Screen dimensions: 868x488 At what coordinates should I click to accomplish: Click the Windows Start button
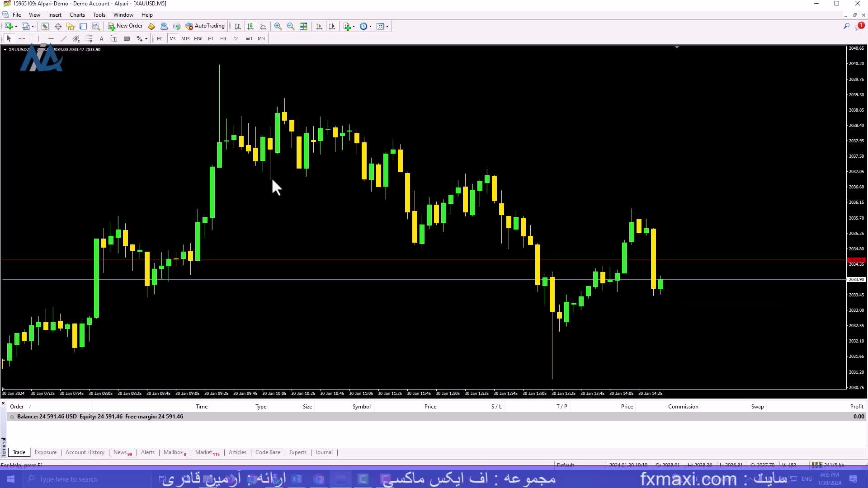[x=11, y=479]
